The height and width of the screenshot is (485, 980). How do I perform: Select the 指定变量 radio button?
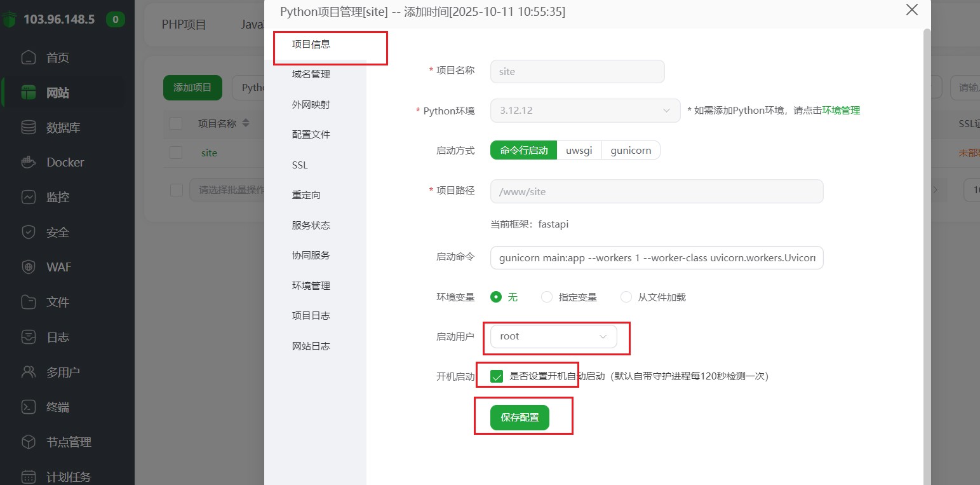pos(547,297)
